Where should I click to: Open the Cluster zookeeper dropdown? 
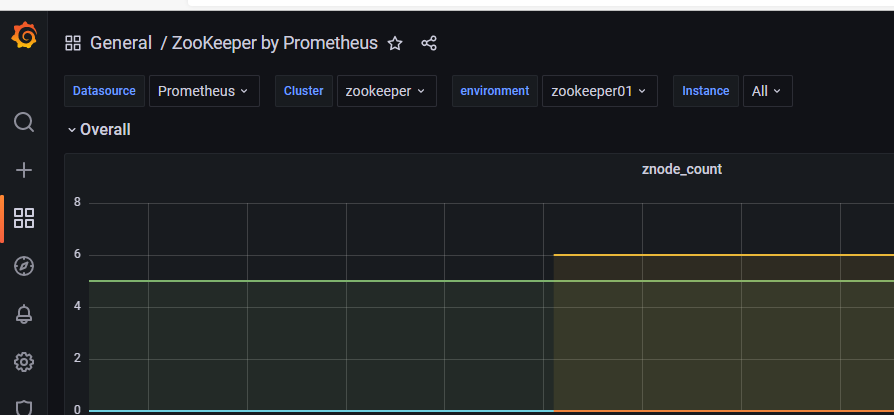385,91
